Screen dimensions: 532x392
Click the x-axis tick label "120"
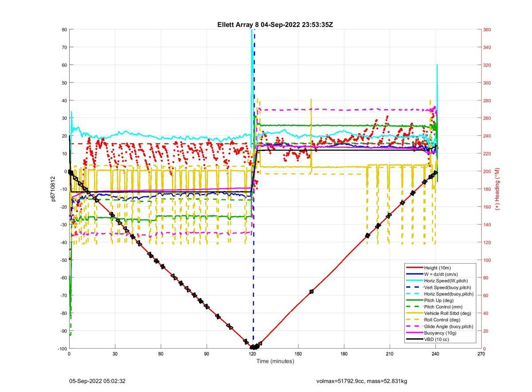252,354
